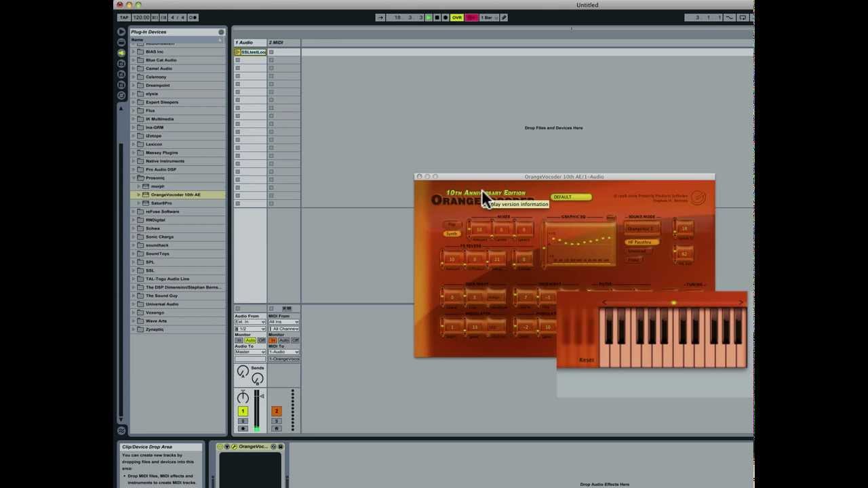Viewport: 868px width, 488px height.
Task: Expand the iZotope folder
Action: [x=134, y=136]
